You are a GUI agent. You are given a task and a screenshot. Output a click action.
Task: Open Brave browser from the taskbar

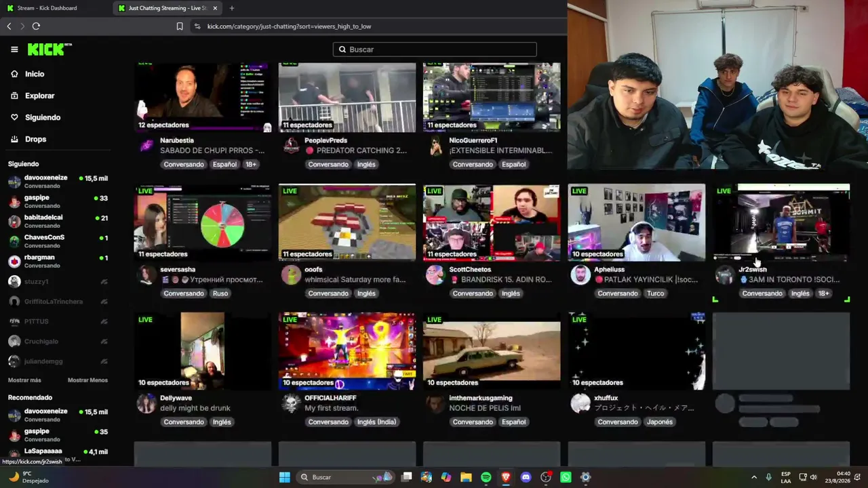(x=506, y=477)
